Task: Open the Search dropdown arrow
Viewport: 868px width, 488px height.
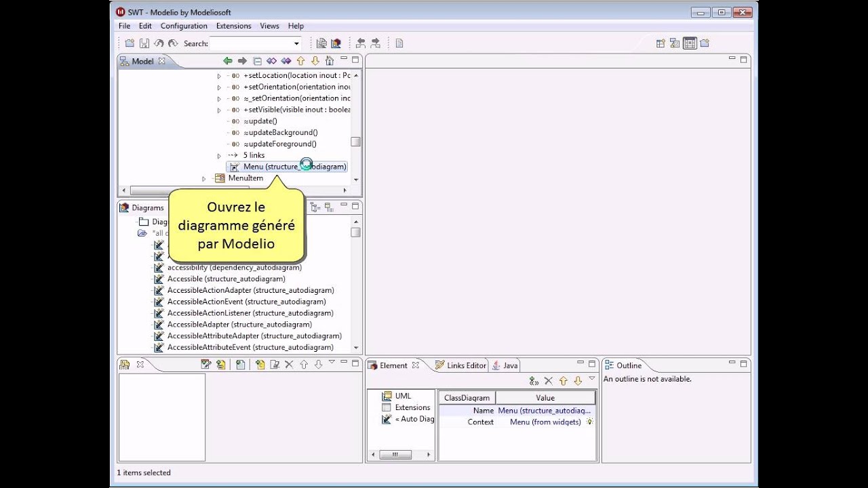Action: (x=296, y=43)
